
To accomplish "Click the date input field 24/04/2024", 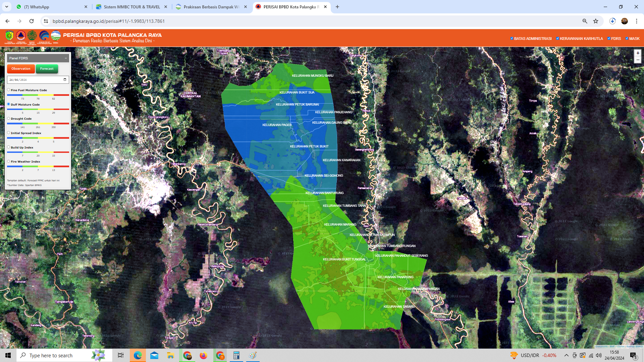I will click(38, 80).
